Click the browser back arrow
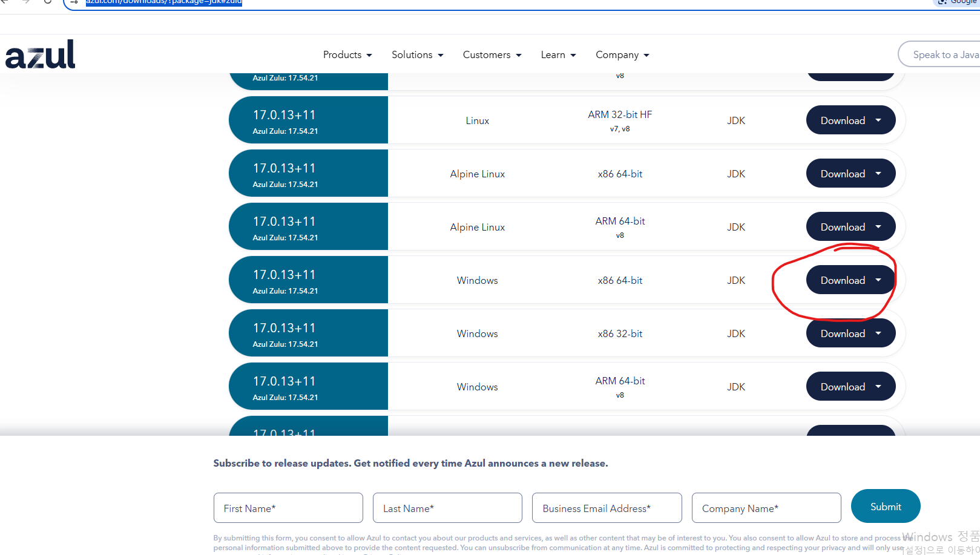Screen dimensions: 980x555 [x=5, y=2]
